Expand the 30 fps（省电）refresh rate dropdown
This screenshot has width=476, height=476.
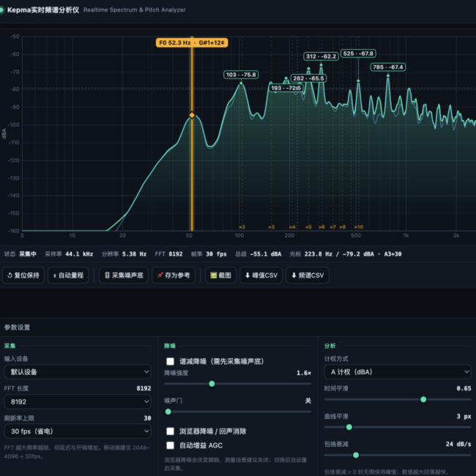(x=78, y=431)
